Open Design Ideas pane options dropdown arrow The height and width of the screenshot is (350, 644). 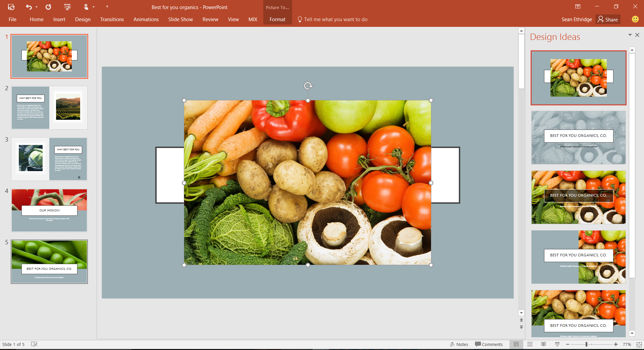pos(630,35)
